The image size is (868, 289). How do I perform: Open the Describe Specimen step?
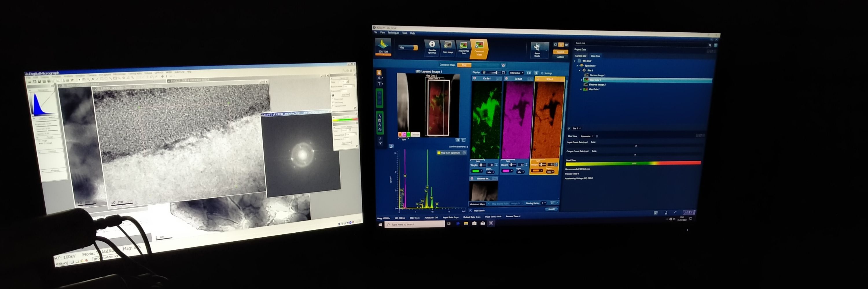[x=432, y=47]
